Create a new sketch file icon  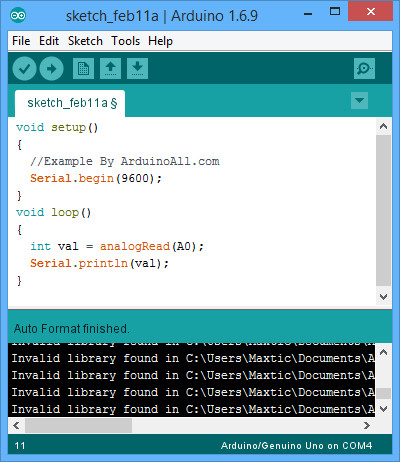83,69
